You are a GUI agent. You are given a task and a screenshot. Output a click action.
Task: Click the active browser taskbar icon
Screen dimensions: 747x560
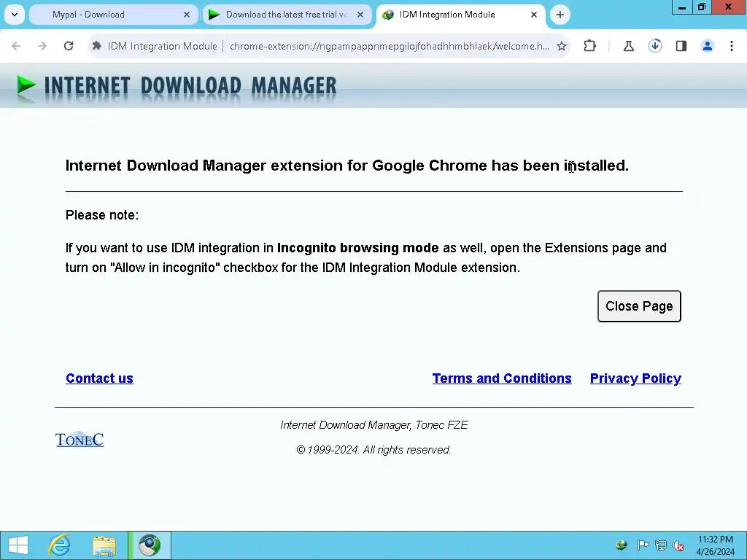149,545
